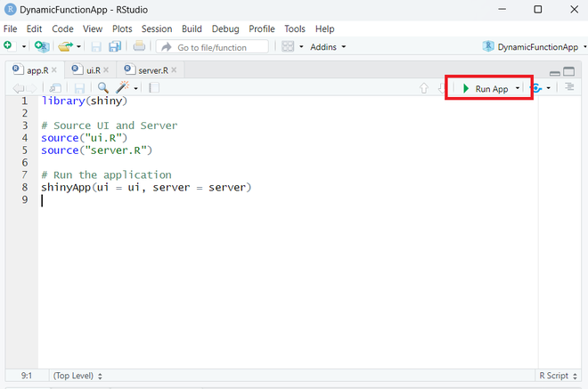Viewport: 588px width, 389px height.
Task: Click the minimize source pane icon
Action: [555, 72]
